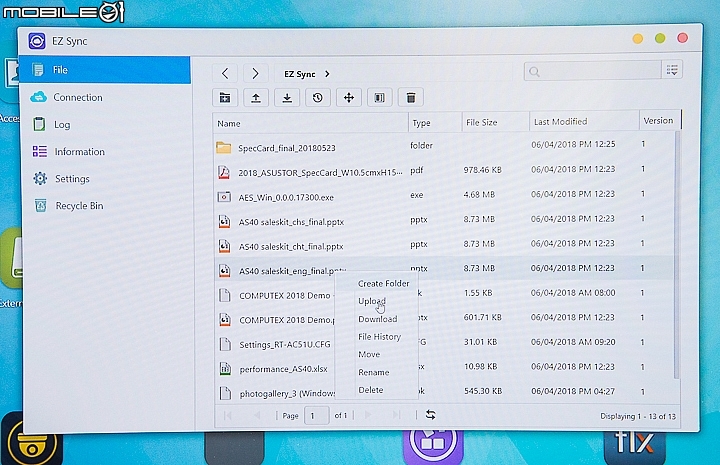Click the next page pagination button
Image resolution: width=720 pixels, height=465 pixels.
click(368, 415)
